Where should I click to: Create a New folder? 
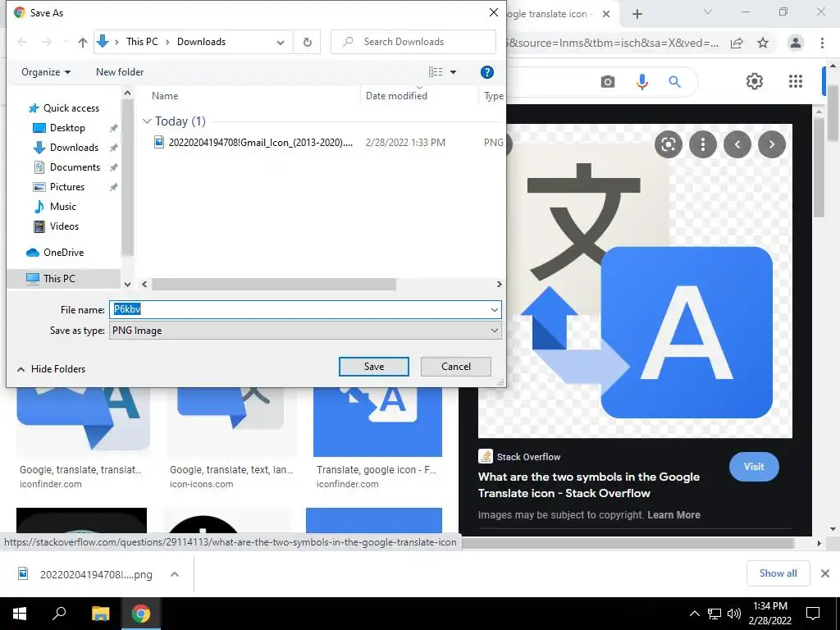pos(120,72)
